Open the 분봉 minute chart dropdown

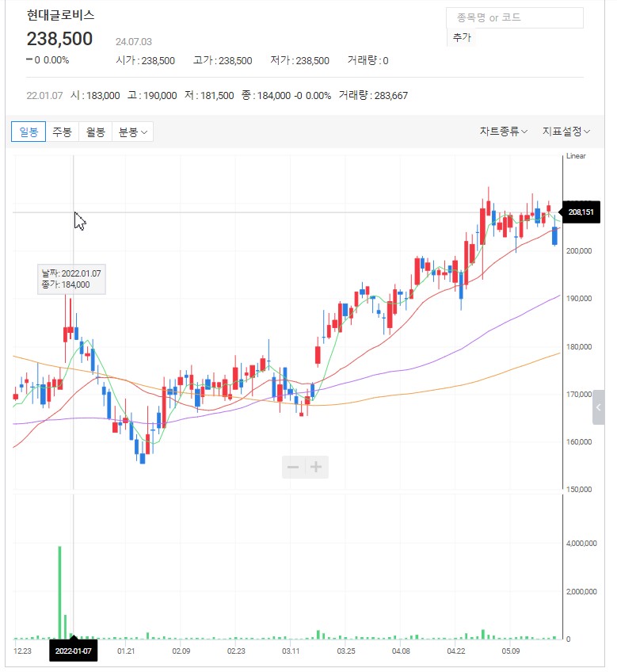(x=132, y=132)
